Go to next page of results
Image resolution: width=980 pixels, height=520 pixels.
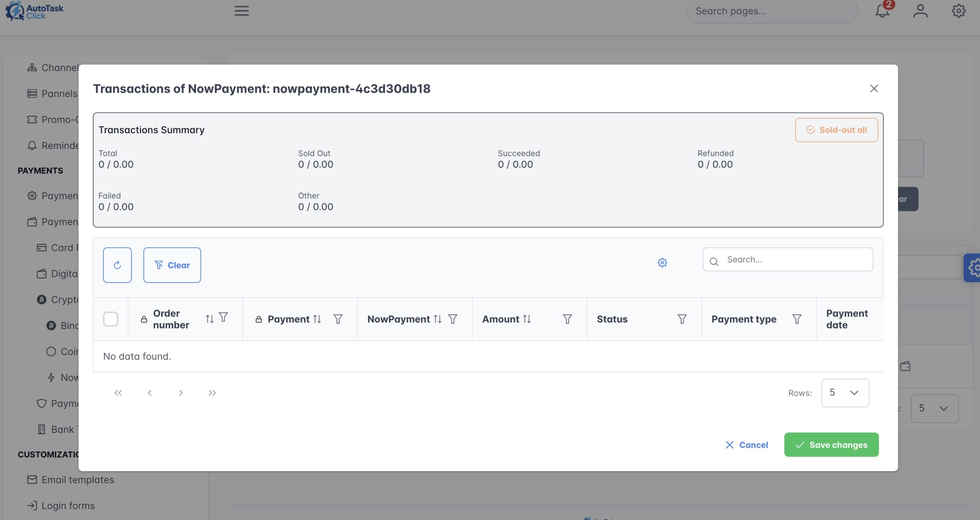181,393
